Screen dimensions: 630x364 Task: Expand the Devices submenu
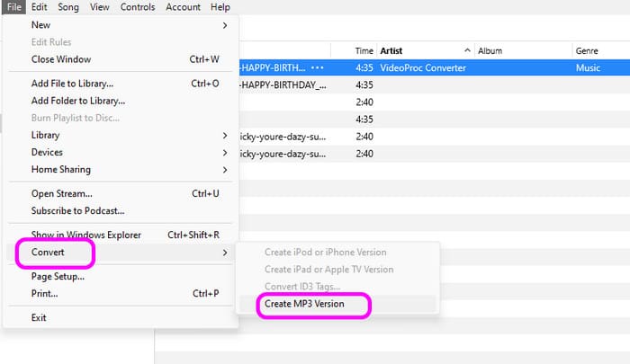click(x=121, y=153)
